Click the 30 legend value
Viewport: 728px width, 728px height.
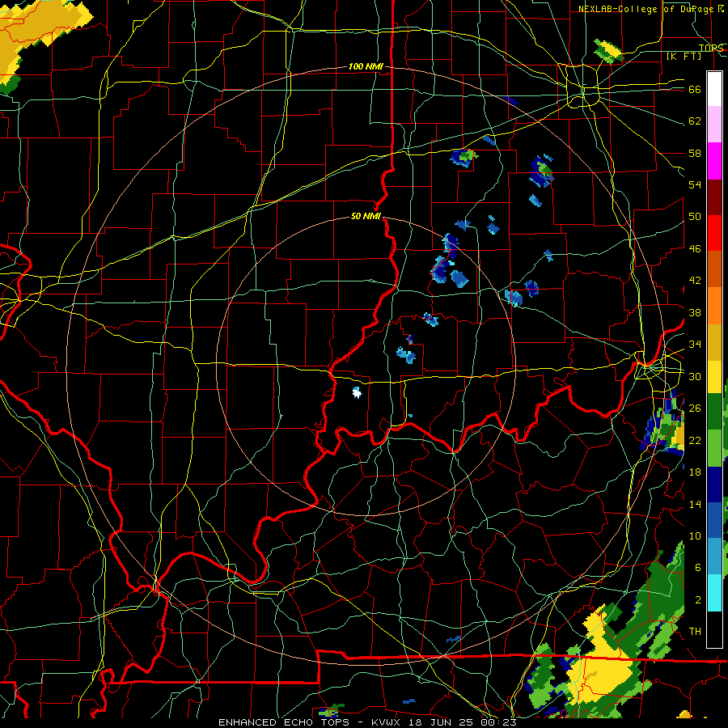pyautogui.click(x=695, y=376)
